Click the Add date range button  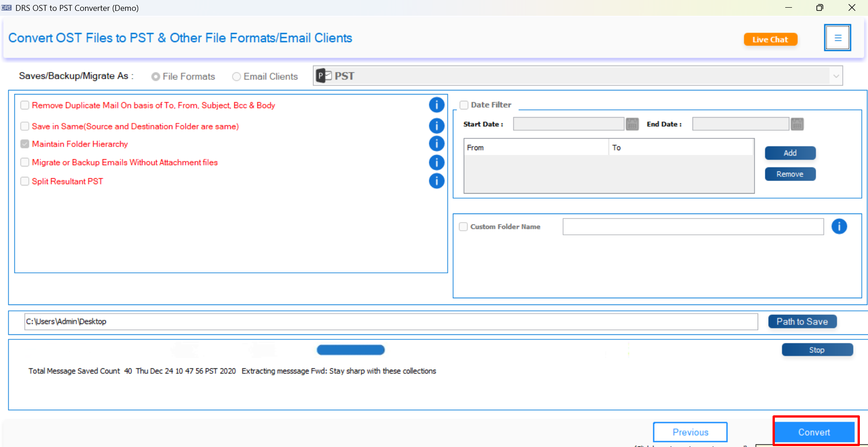tap(790, 153)
